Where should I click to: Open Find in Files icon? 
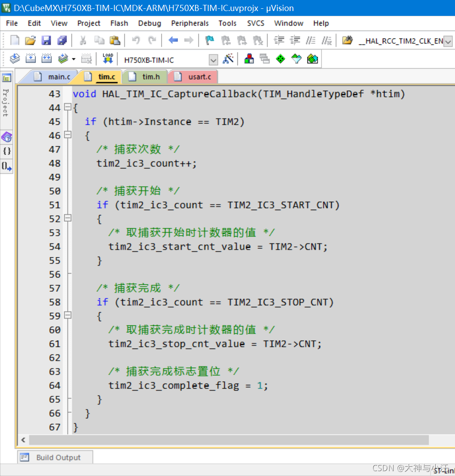click(x=348, y=41)
